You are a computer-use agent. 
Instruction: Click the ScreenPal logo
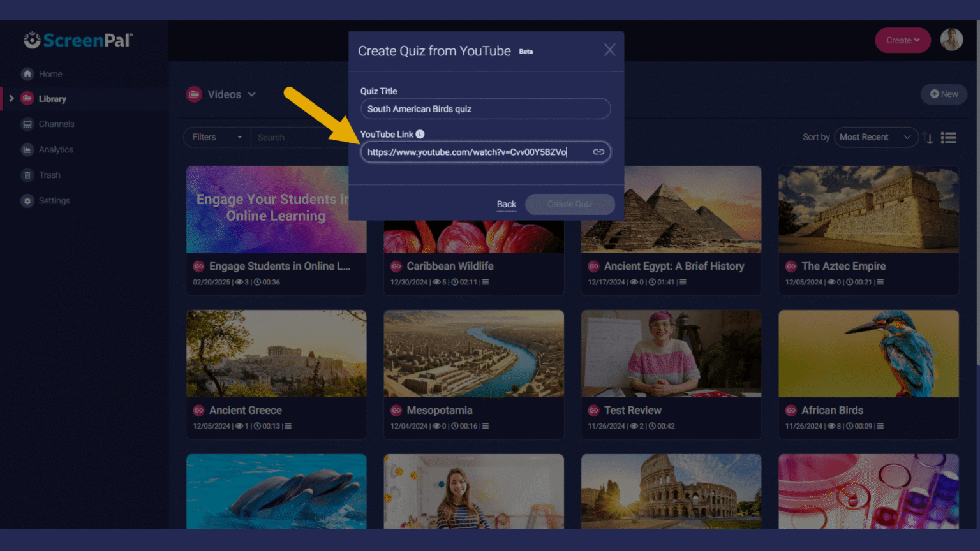78,41
